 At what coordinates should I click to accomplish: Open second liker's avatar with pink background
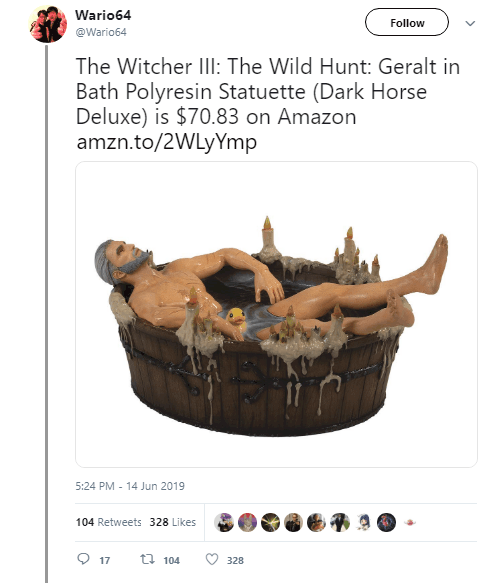247,522
